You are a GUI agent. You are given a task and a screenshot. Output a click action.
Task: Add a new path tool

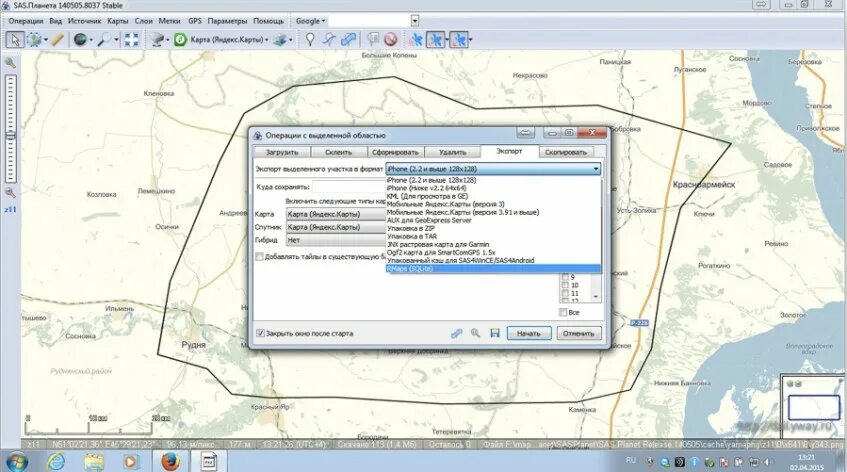(329, 39)
